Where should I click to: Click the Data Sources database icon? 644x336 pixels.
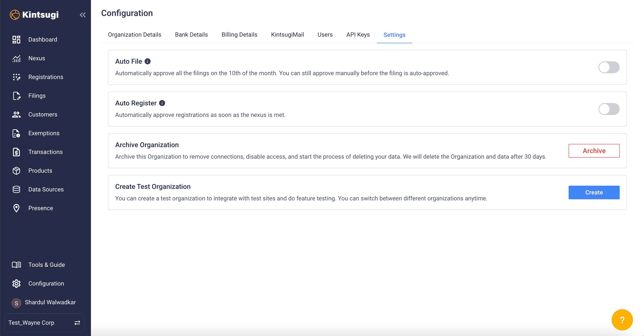[x=16, y=190]
